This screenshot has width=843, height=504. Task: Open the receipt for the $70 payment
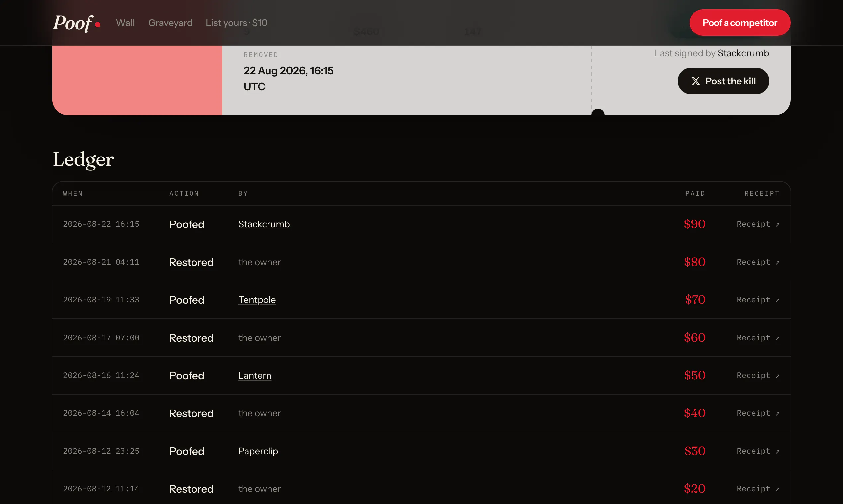(758, 300)
